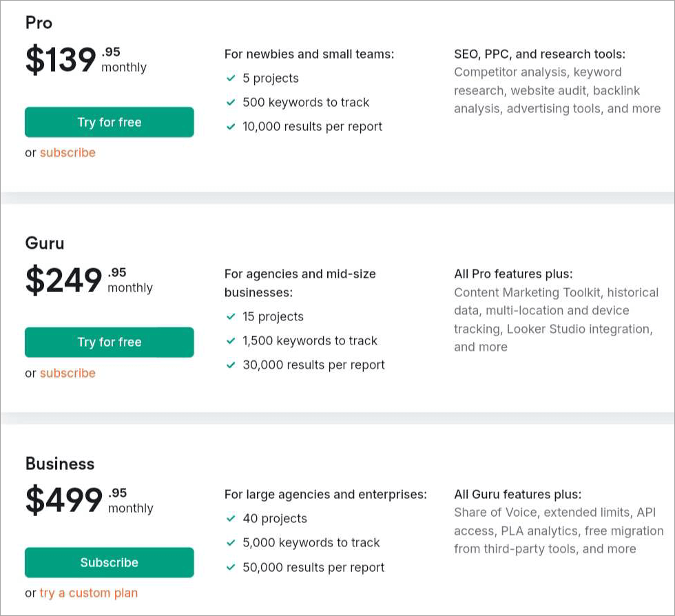
Task: Click the $499 Business price
Action: [x=64, y=500]
